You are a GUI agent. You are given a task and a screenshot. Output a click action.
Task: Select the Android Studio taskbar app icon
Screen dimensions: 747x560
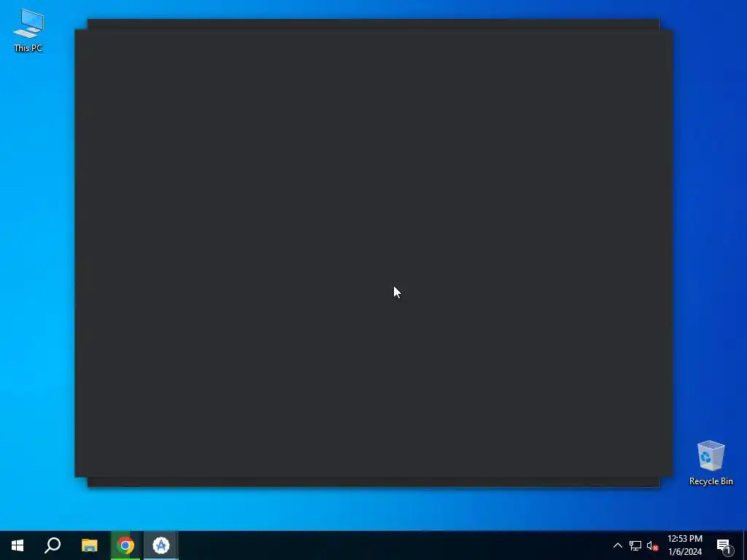pos(161,545)
